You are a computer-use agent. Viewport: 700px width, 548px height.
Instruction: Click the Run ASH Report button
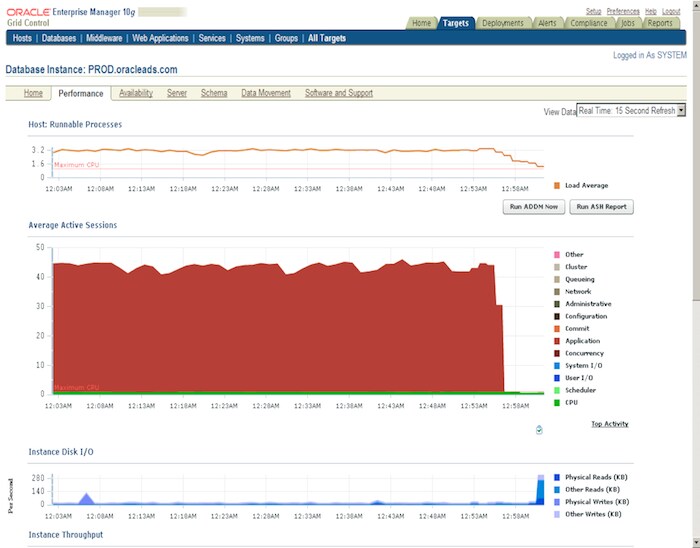[601, 206]
